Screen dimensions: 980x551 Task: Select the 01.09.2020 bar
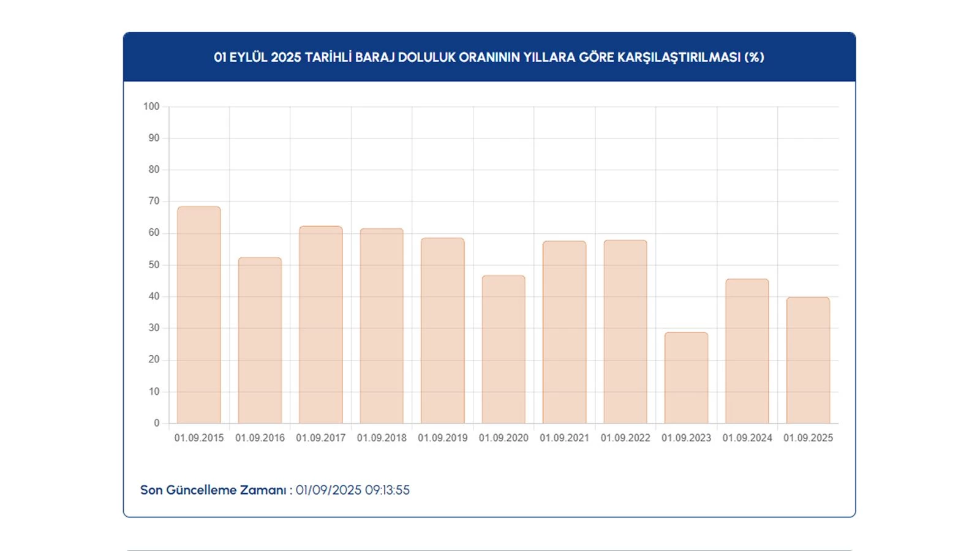pyautogui.click(x=503, y=349)
